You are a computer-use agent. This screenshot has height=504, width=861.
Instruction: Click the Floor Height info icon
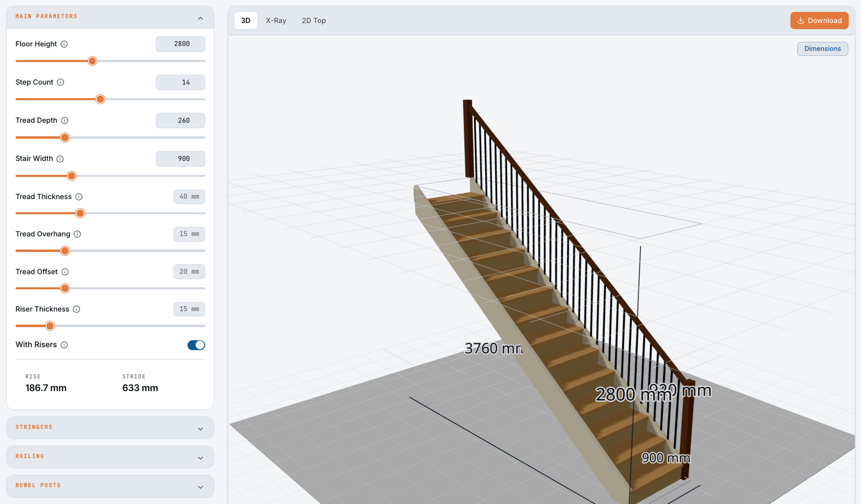pos(64,44)
